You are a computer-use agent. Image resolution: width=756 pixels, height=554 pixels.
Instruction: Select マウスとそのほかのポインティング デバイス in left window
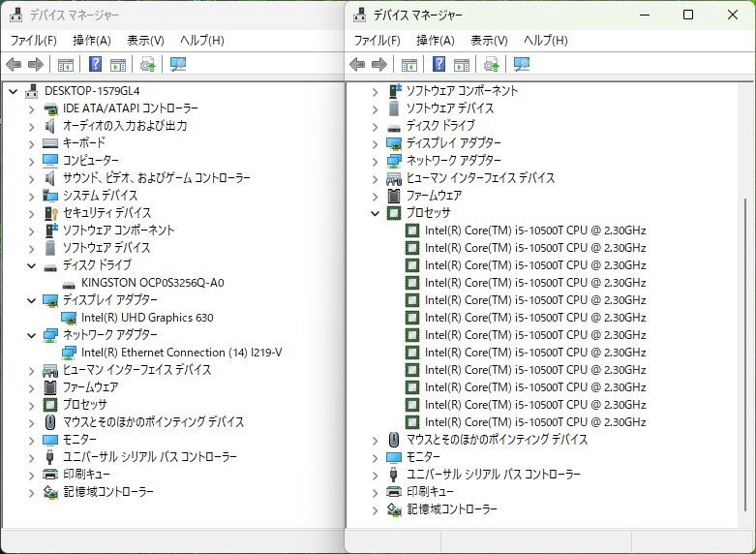(x=153, y=422)
